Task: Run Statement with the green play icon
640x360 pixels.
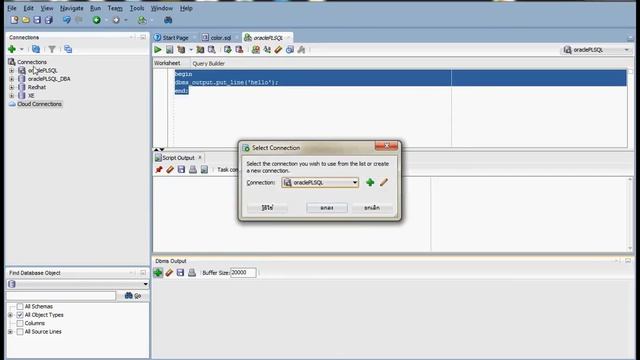Action: [x=158, y=50]
